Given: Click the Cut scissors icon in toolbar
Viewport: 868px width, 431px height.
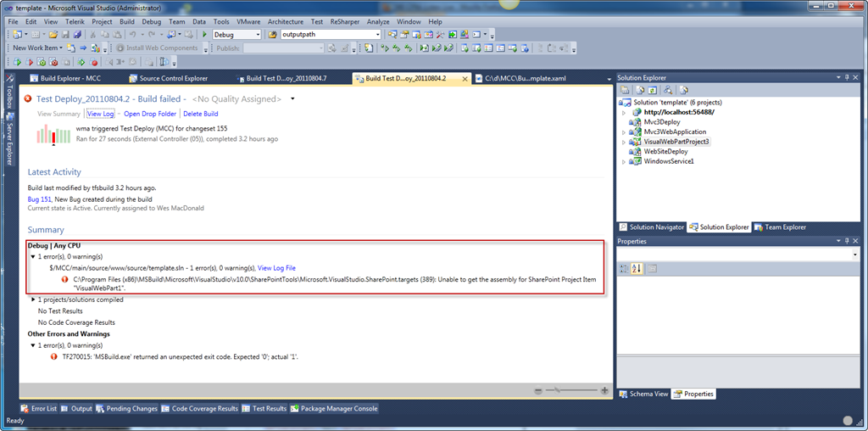Looking at the screenshot, I should [x=94, y=35].
